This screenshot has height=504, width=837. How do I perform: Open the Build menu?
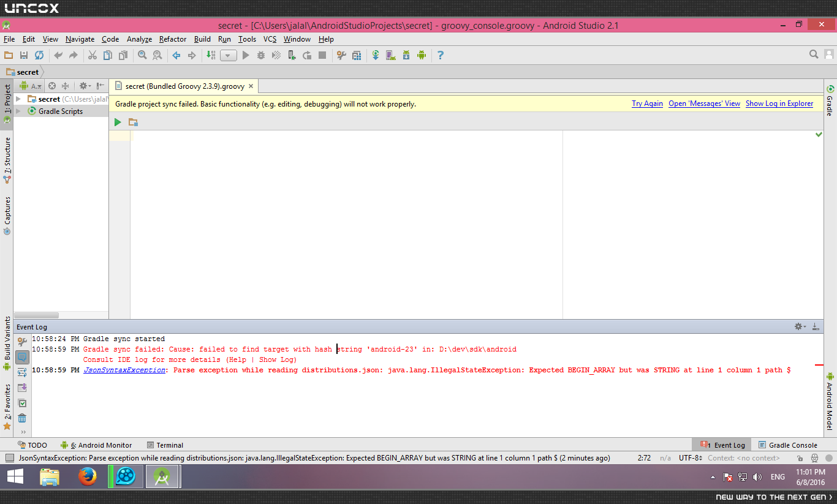pyautogui.click(x=202, y=39)
